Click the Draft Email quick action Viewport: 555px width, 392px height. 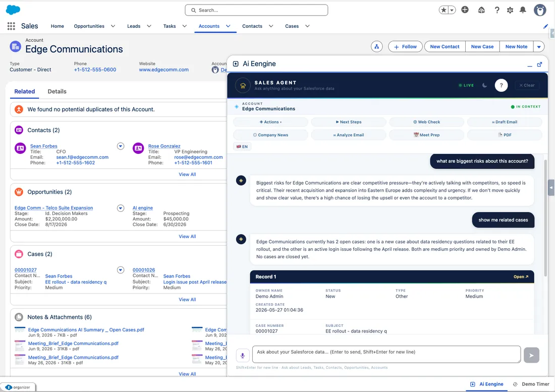click(x=505, y=122)
